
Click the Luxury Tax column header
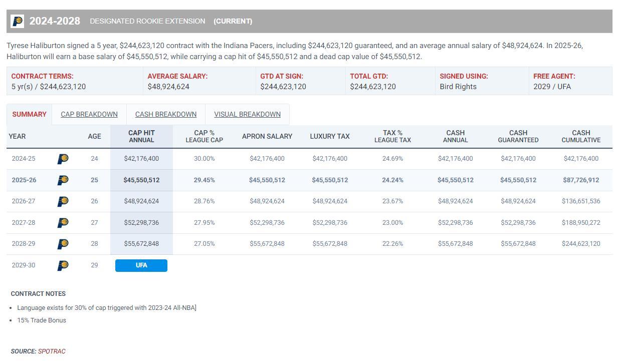coord(329,136)
